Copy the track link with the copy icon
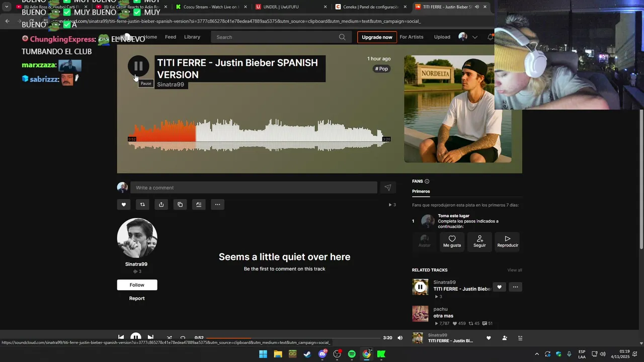 (x=180, y=205)
